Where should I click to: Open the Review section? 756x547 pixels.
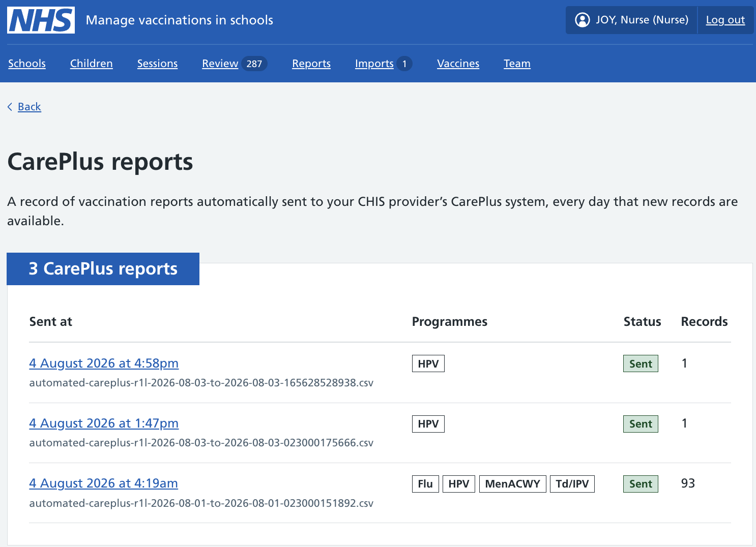(x=220, y=64)
